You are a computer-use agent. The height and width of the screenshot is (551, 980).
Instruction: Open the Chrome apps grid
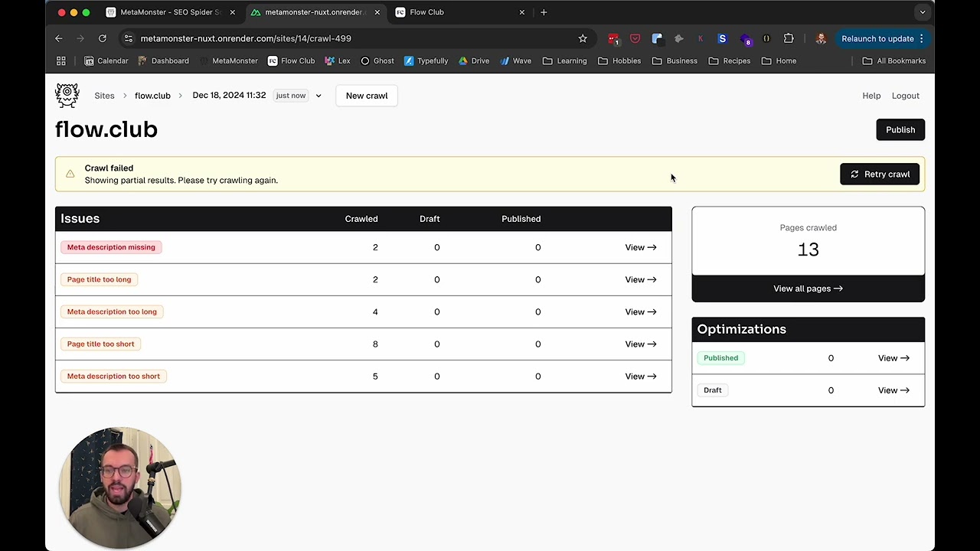click(61, 60)
